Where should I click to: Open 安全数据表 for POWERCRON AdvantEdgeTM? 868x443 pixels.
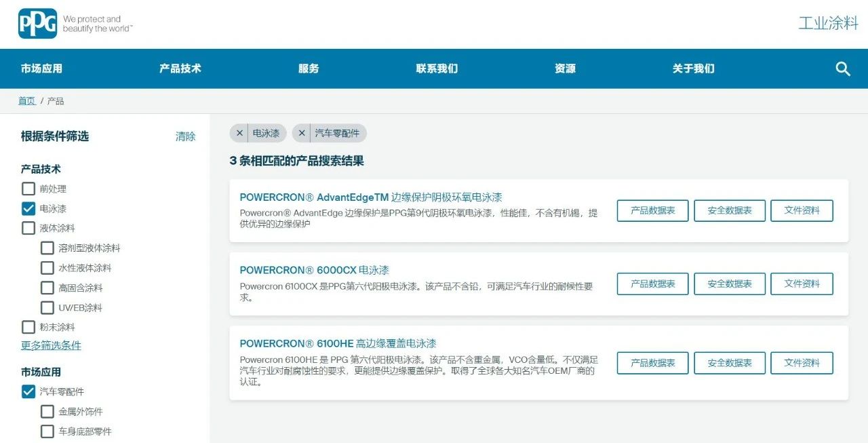(730, 210)
